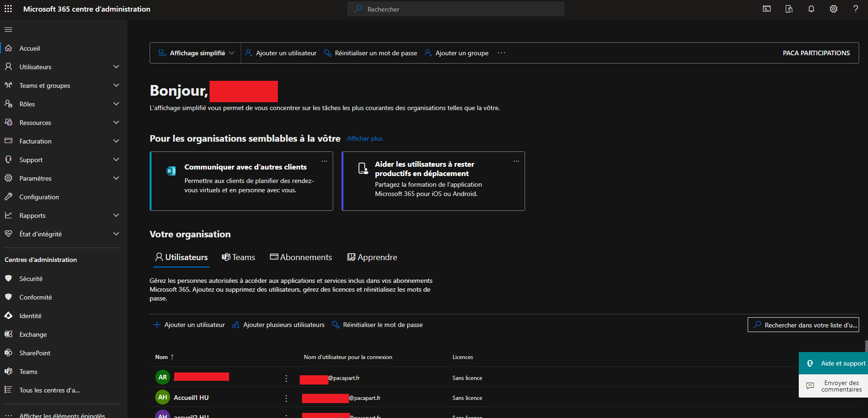Screen dimensions: 868x418
Task: Switch to the Abonnements tab
Action: point(301,257)
